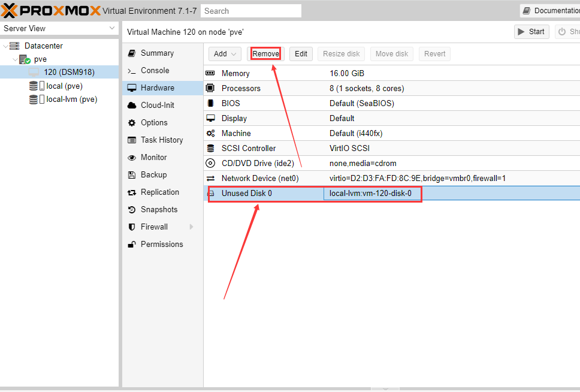Click the VM 120 monitor icon
This screenshot has width=580, height=392.
click(34, 72)
